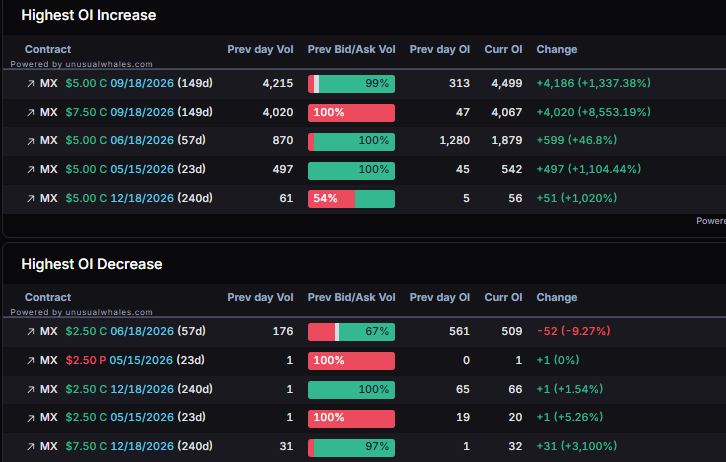Click the +1 (+5.26%) change value
726x462 pixels.
coord(570,417)
